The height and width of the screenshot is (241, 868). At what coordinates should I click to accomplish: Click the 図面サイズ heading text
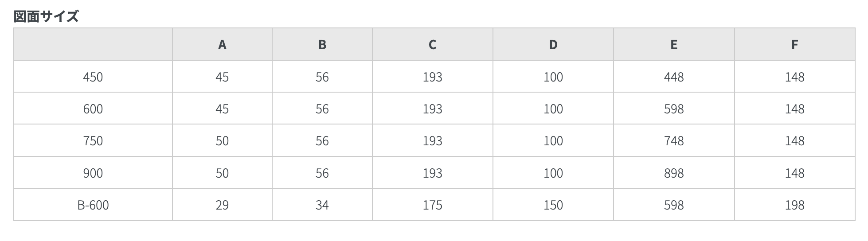pyautogui.click(x=46, y=17)
